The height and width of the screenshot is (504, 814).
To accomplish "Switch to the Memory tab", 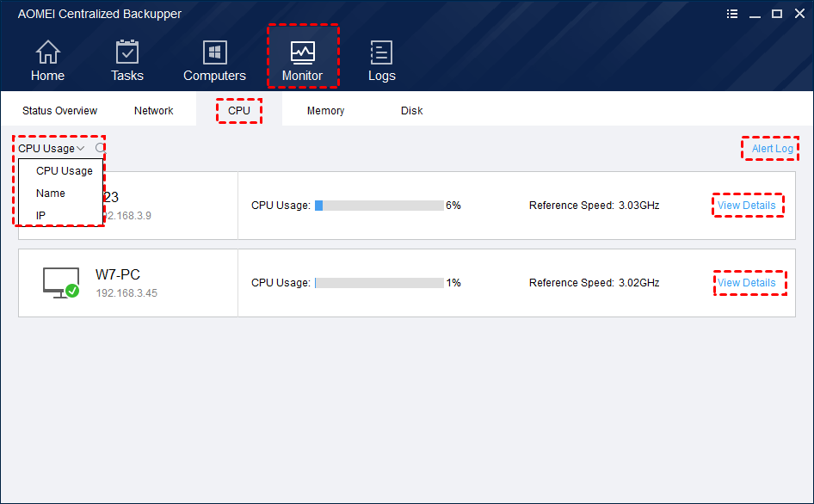I will (325, 111).
